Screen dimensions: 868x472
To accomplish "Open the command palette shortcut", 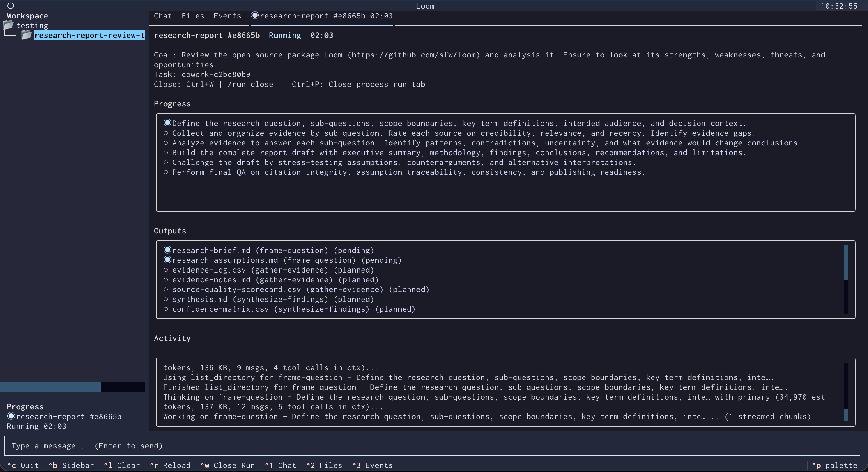I will click(834, 465).
